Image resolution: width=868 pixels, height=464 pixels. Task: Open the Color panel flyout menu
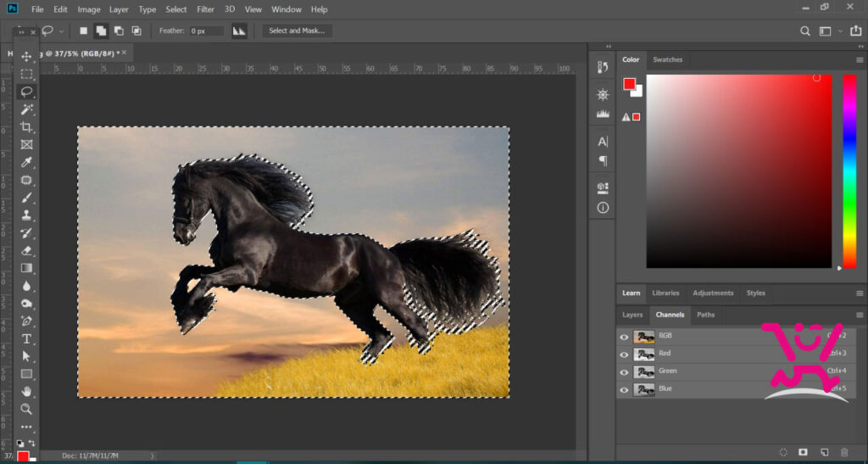pos(860,59)
